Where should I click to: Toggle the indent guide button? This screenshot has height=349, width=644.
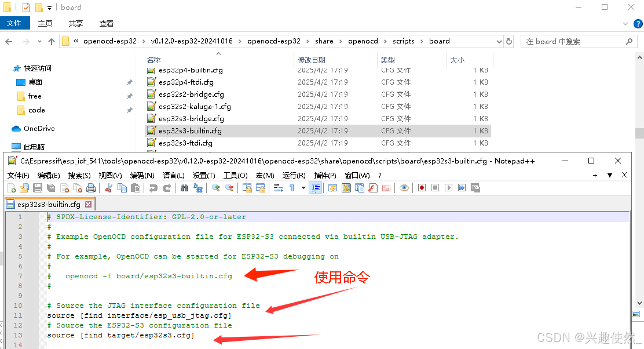pyautogui.click(x=316, y=188)
